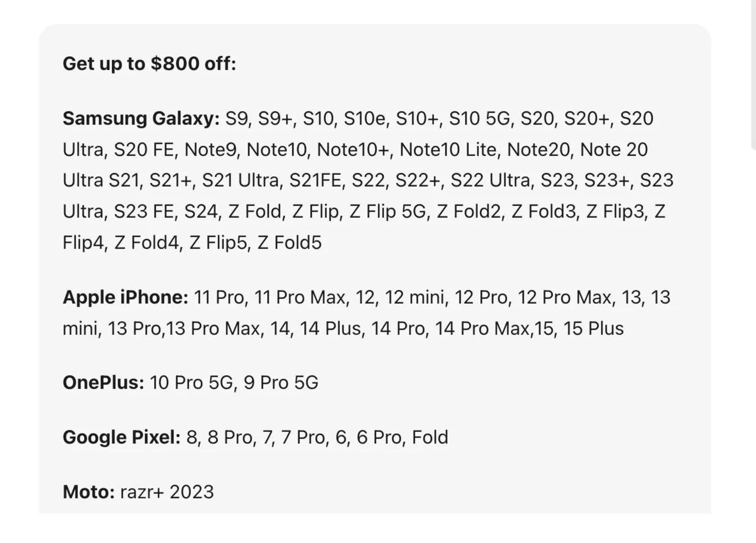
Task: Click the bold "Google Pixel:" label
Action: pos(121,437)
